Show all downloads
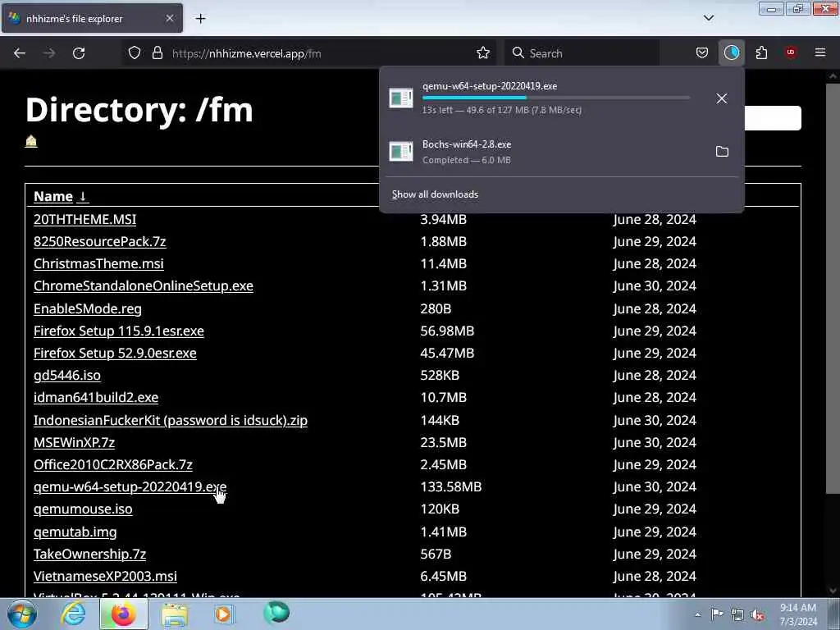Screen dimensions: 840x630 pyautogui.click(x=435, y=194)
